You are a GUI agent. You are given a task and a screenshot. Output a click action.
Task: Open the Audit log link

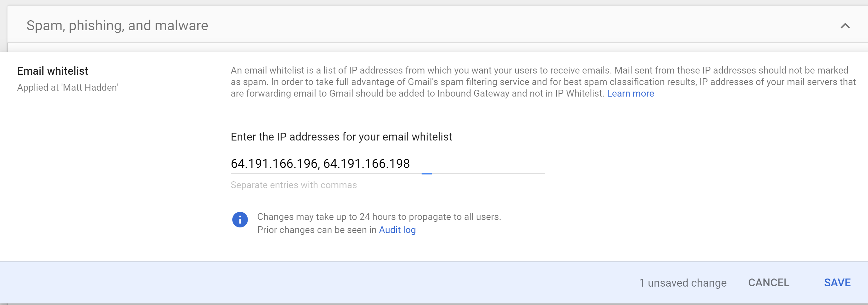[x=397, y=230]
